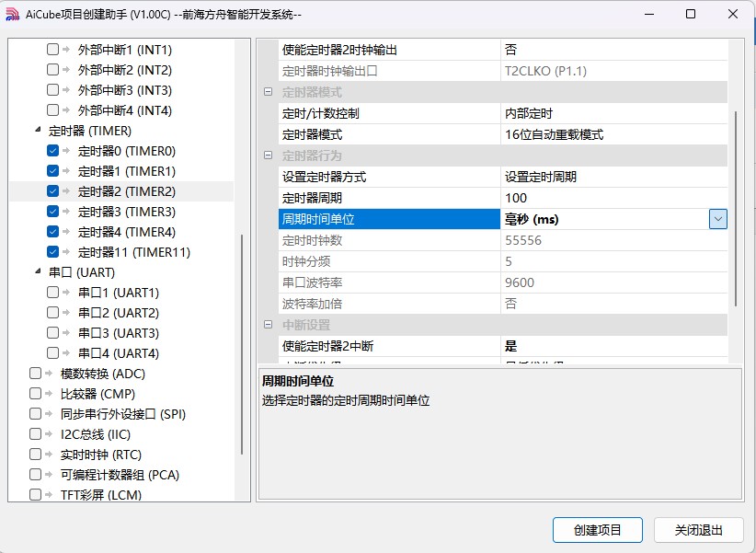
Task: Click the 定时器模式 value 16位自动重载模式
Action: [613, 134]
